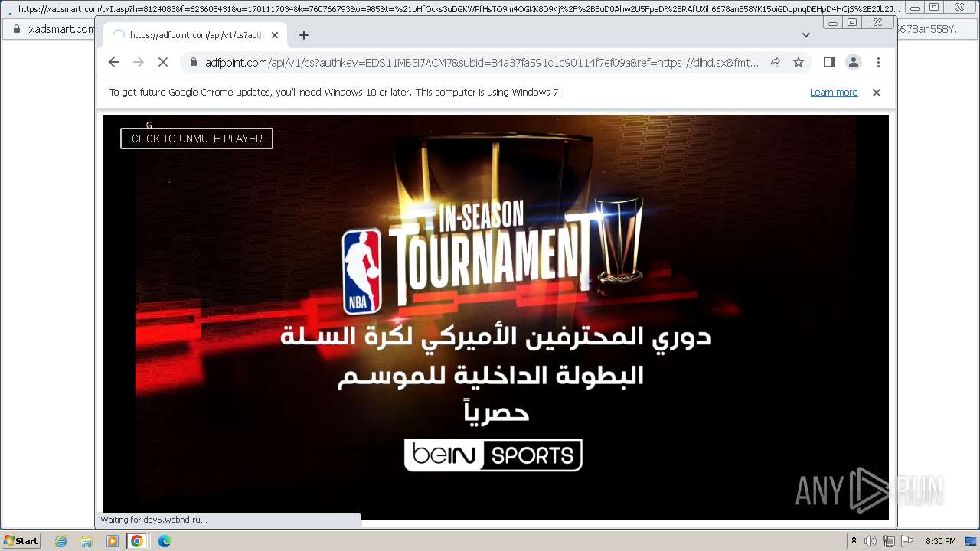Screen dimensions: 980x551
Task: Click the Show Desktop button
Action: [x=971, y=541]
